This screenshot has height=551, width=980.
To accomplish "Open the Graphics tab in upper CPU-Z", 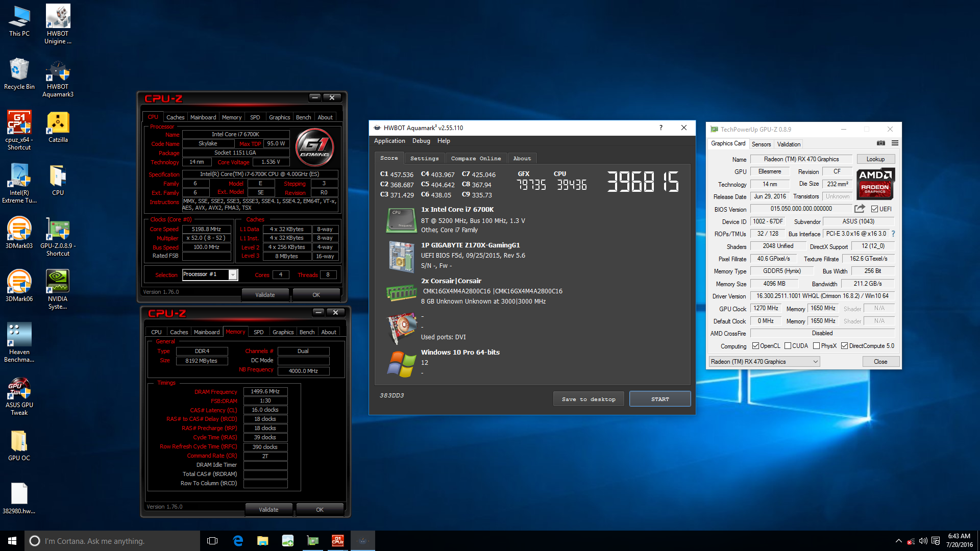I will pos(279,117).
